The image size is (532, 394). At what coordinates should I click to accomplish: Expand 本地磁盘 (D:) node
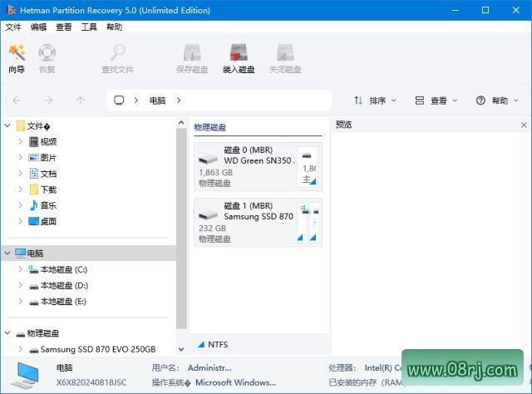click(x=20, y=285)
